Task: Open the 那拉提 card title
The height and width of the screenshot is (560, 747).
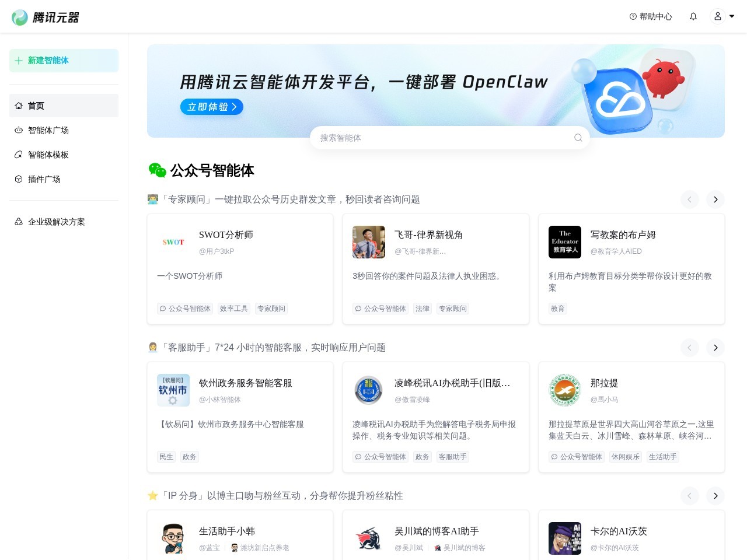Action: (x=605, y=383)
